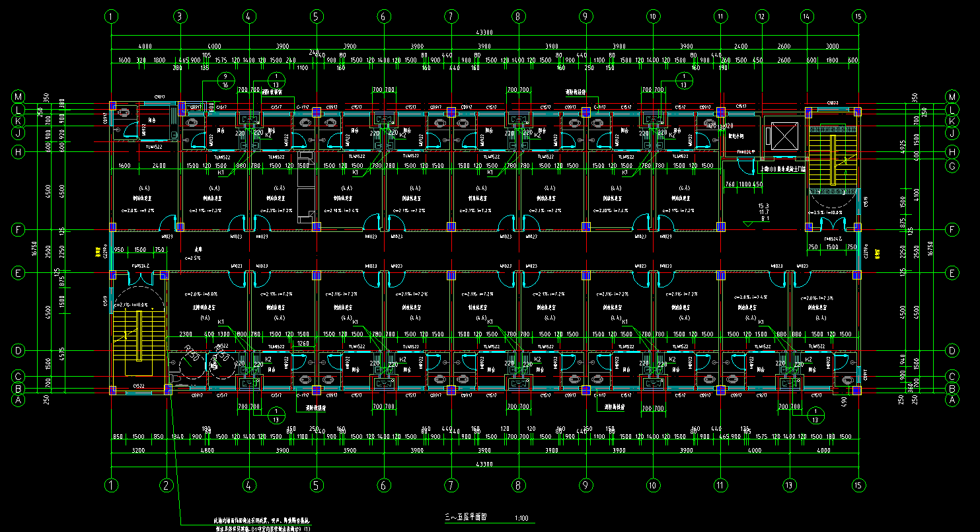
Task: Select the yellow staircase in the bottom-left corner
Action: (137, 336)
